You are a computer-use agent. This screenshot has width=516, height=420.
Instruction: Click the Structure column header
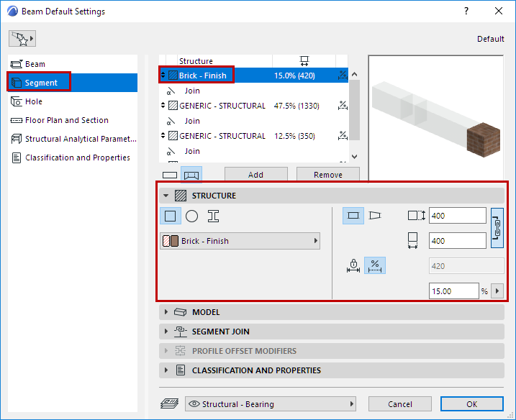[x=196, y=61]
